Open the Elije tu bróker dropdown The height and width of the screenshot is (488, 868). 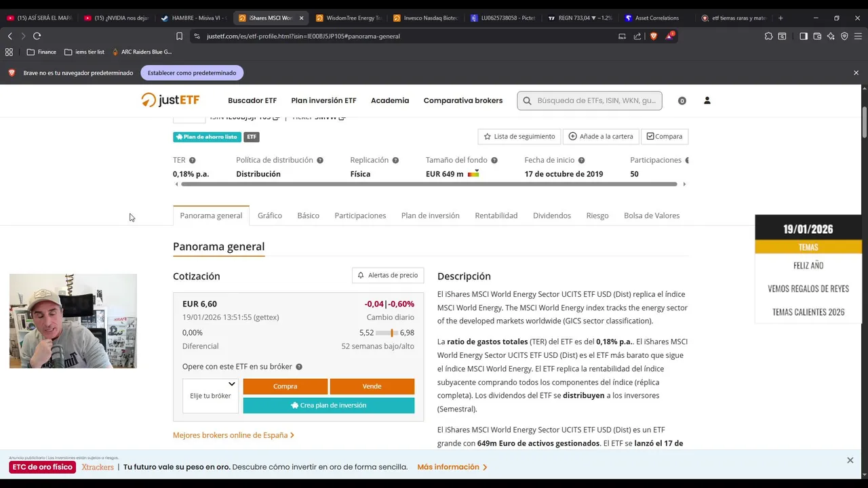point(210,396)
